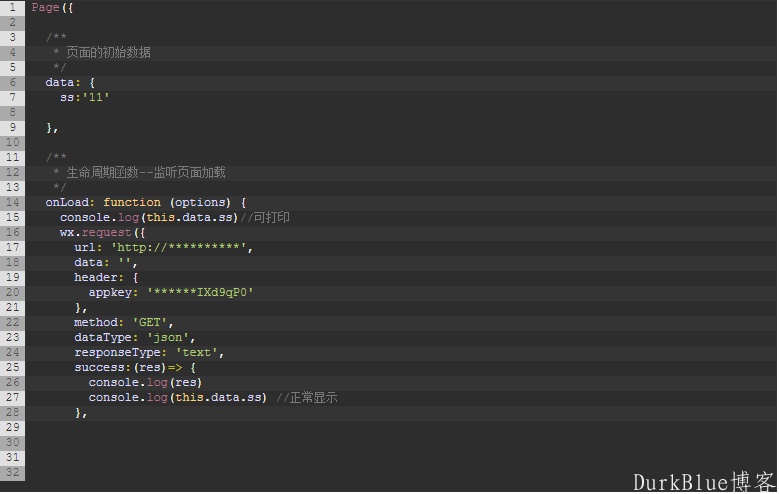Image resolution: width=779 pixels, height=494 pixels.
Task: Click line number 6 in gutter
Action: pos(12,82)
